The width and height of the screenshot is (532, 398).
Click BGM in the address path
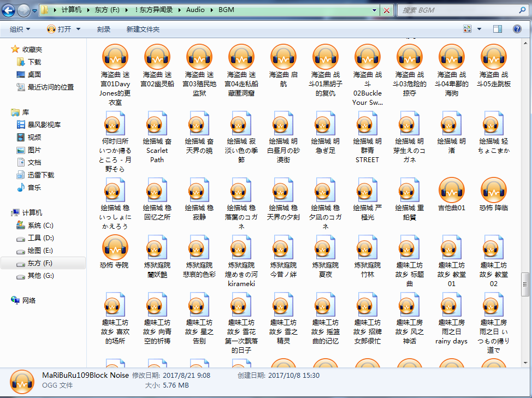[226, 10]
